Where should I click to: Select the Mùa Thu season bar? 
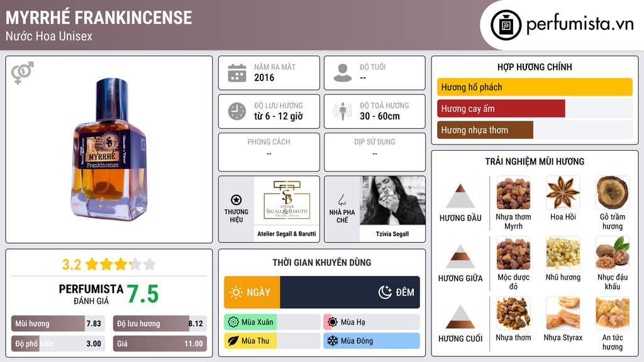click(272, 341)
